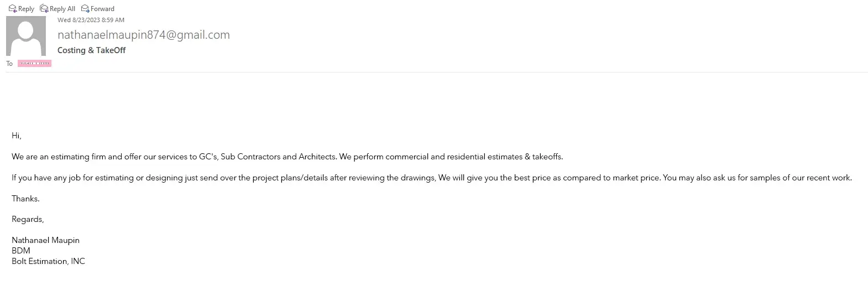Click the signature name Nathanael Maupin

point(45,240)
